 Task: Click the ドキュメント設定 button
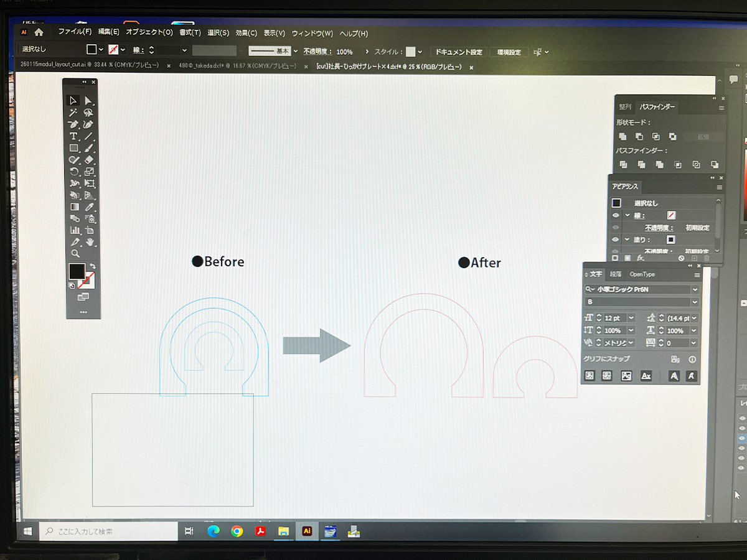point(458,52)
